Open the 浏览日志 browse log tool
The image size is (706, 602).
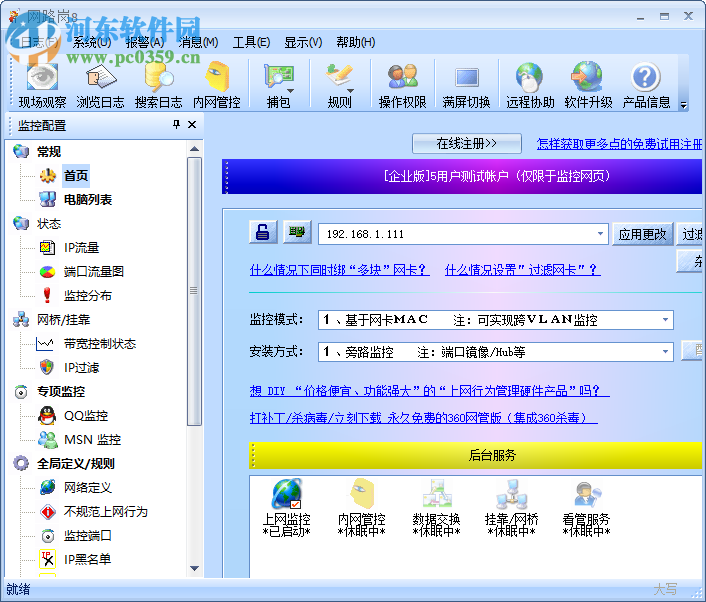(x=100, y=86)
